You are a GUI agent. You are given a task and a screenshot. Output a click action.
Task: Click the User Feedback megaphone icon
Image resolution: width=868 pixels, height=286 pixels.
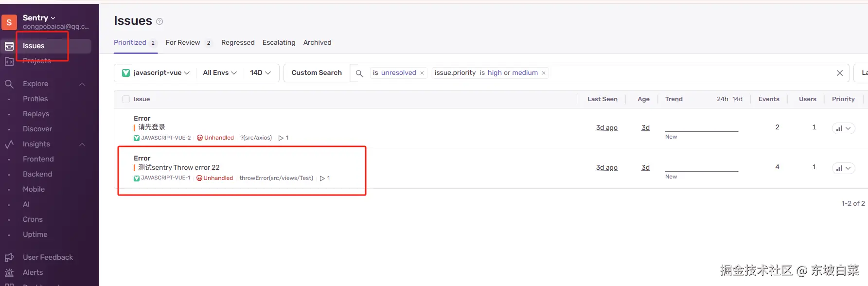pyautogui.click(x=9, y=258)
